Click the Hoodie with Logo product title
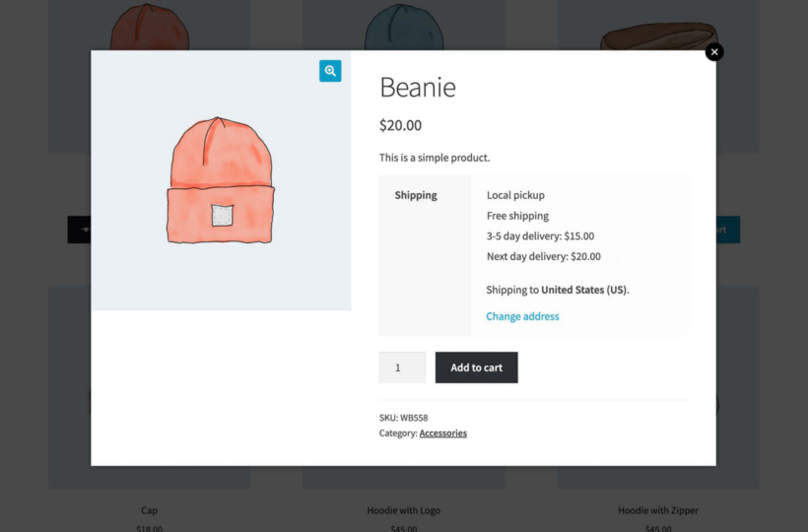808x532 pixels. tap(403, 510)
